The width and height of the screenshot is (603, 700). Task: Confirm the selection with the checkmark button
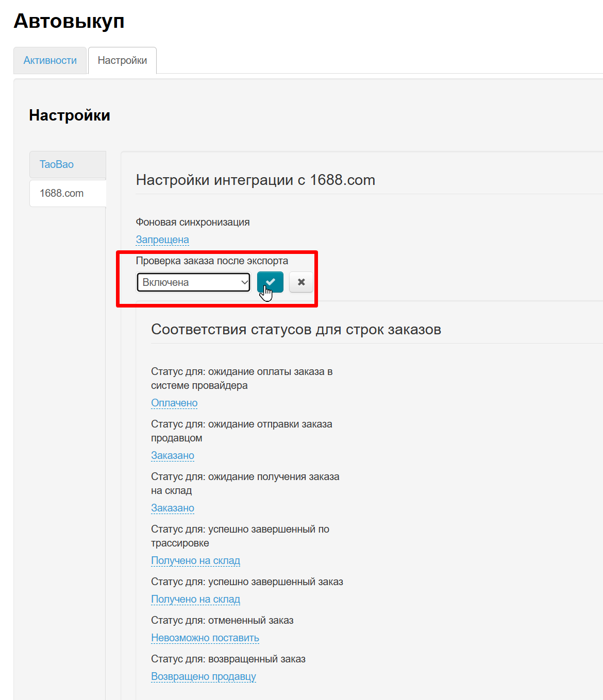[270, 282]
